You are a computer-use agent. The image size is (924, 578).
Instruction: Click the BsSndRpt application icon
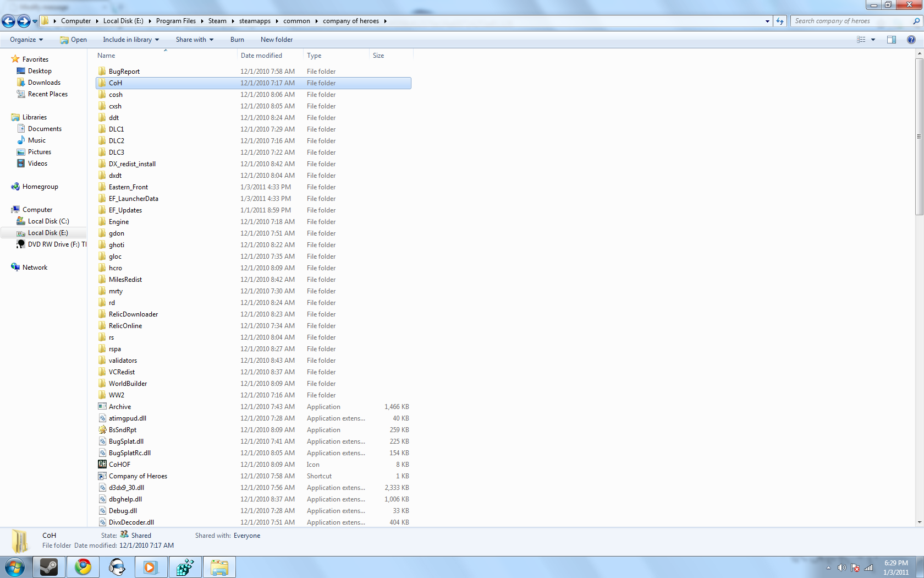click(102, 429)
